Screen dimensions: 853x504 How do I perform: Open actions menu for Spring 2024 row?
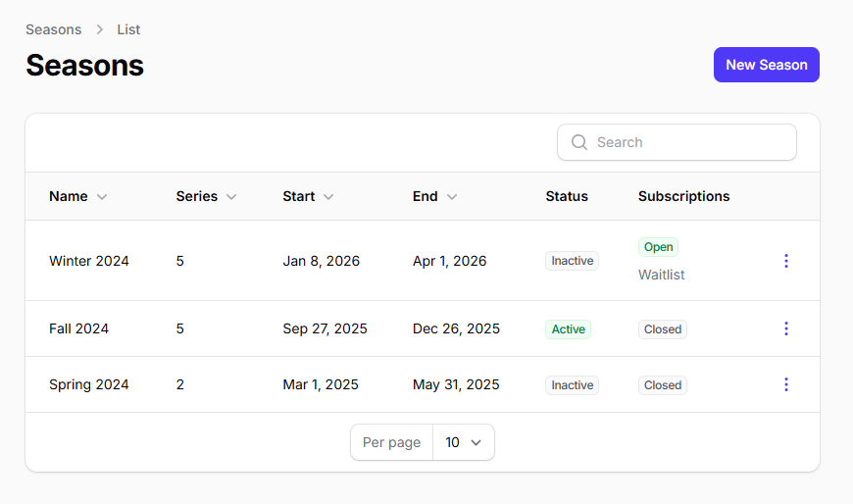pos(785,384)
